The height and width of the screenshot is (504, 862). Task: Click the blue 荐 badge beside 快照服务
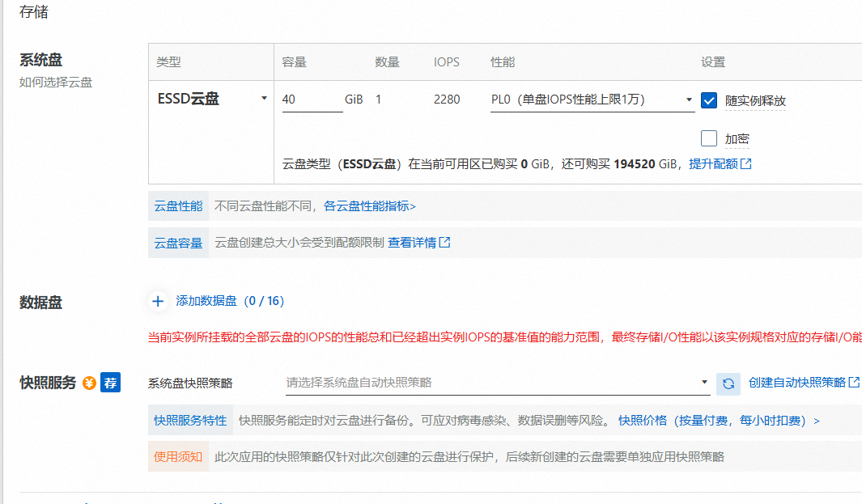tap(110, 383)
